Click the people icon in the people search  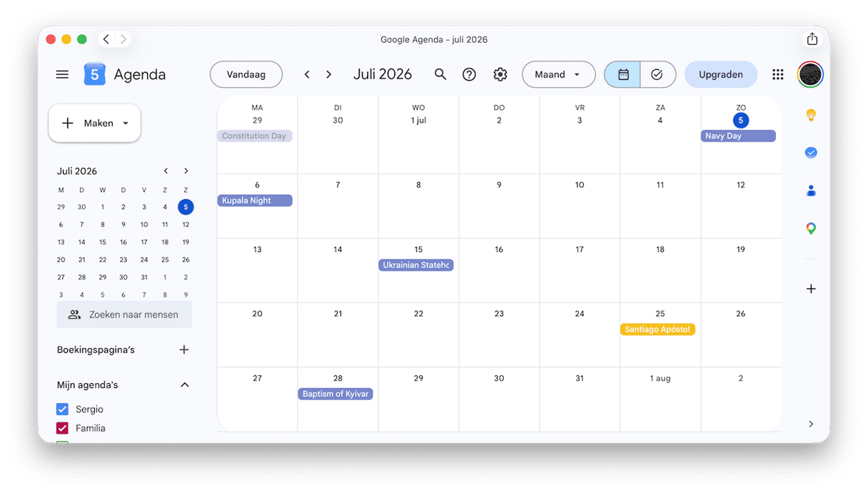coord(74,315)
